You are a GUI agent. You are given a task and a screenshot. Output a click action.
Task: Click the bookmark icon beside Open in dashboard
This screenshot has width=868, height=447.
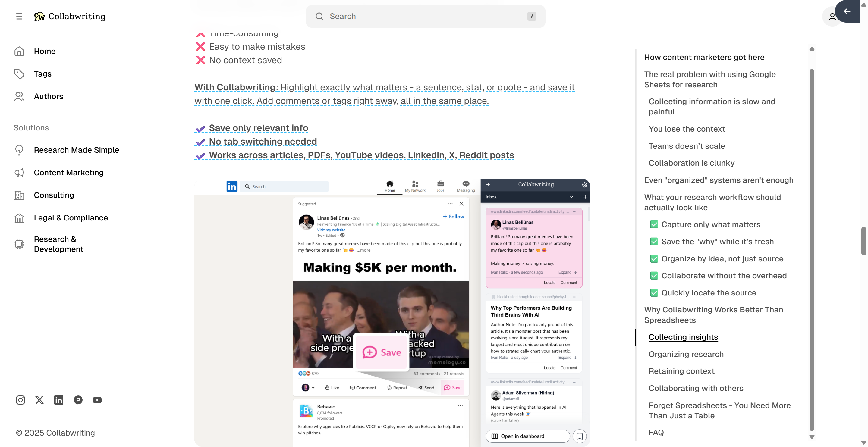(x=579, y=436)
